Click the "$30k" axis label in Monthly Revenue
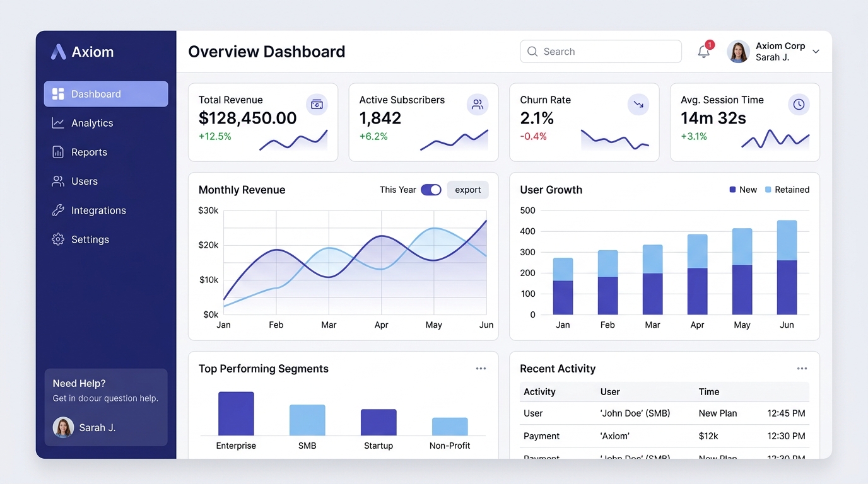This screenshot has height=484, width=868. pos(208,210)
